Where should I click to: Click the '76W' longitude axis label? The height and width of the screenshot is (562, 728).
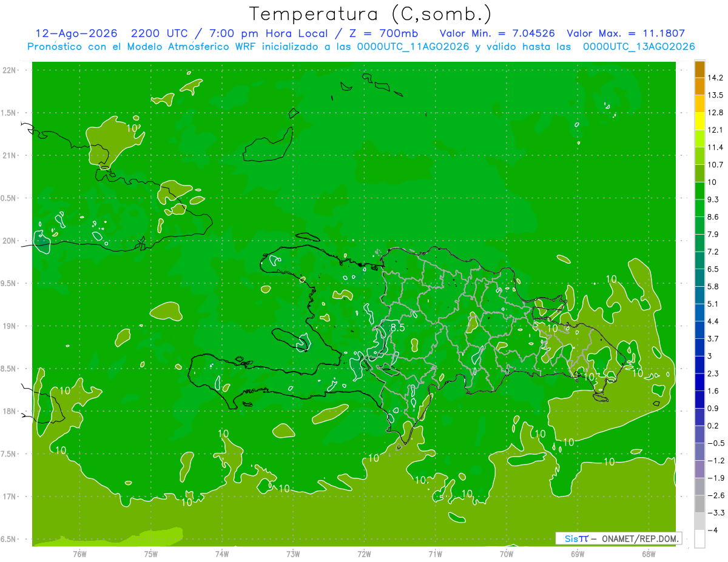(79, 554)
